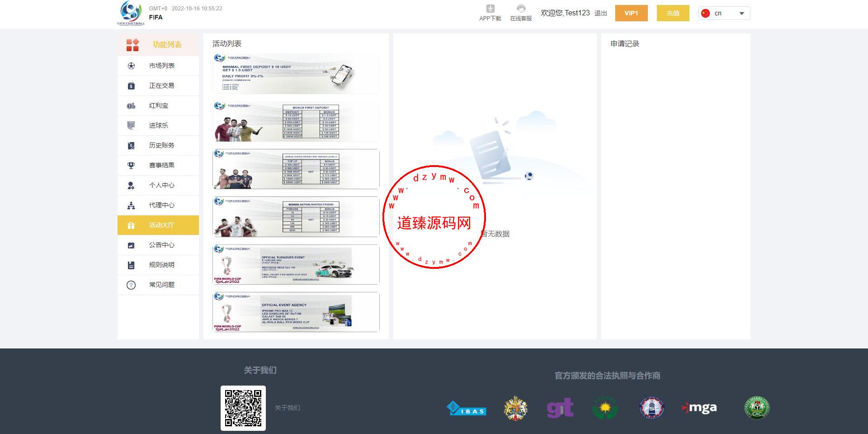Click the FIFA Football logo in header
This screenshot has width=868, height=434.
pos(131,13)
